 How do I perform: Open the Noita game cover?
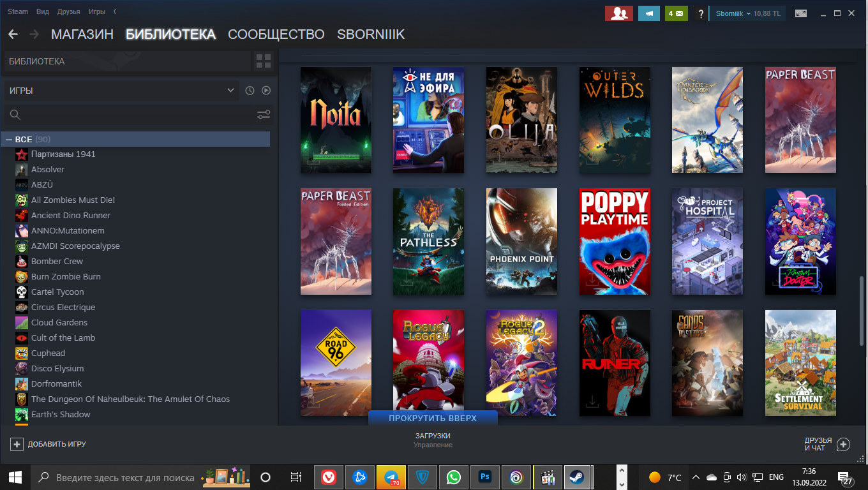[x=336, y=120]
